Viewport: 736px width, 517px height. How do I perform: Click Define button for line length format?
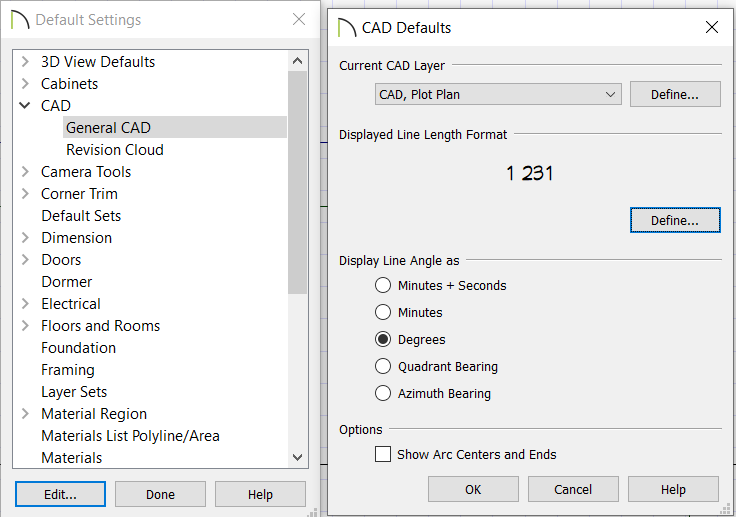tap(675, 220)
